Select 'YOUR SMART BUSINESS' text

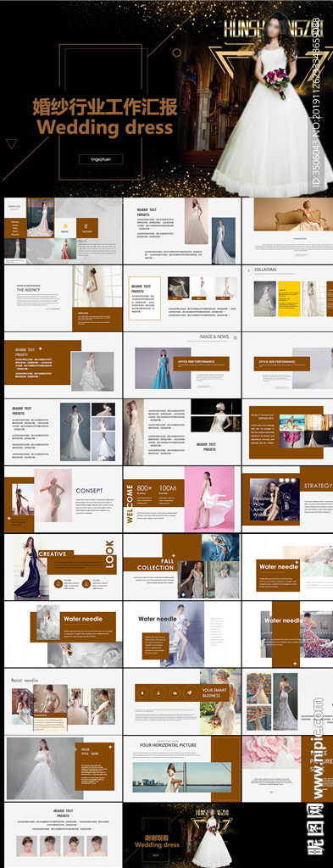click(214, 693)
